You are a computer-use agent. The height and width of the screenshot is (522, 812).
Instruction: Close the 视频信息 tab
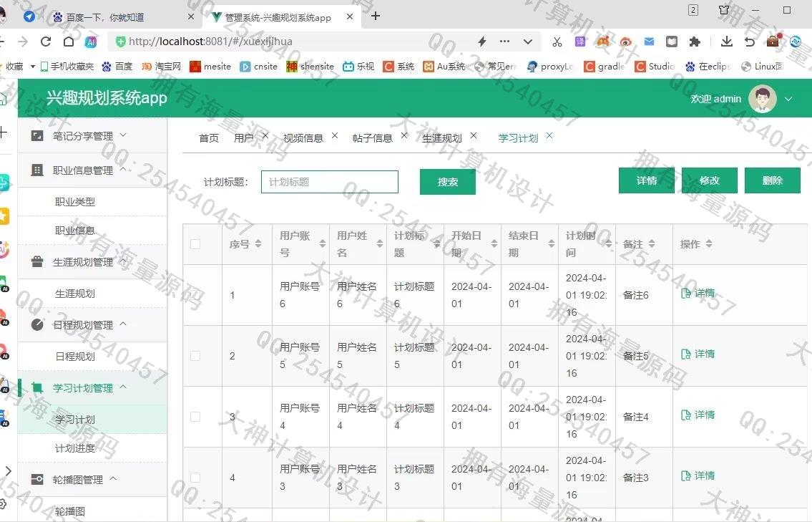[335, 136]
